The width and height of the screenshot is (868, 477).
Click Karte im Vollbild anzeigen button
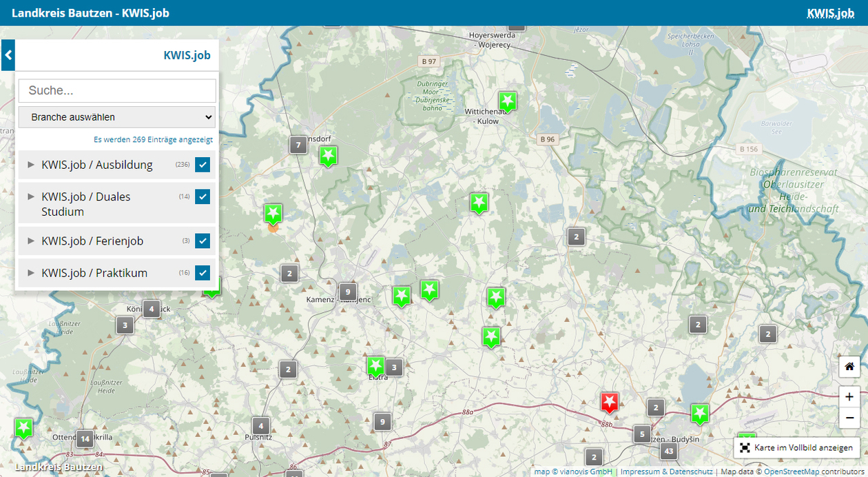click(x=797, y=447)
